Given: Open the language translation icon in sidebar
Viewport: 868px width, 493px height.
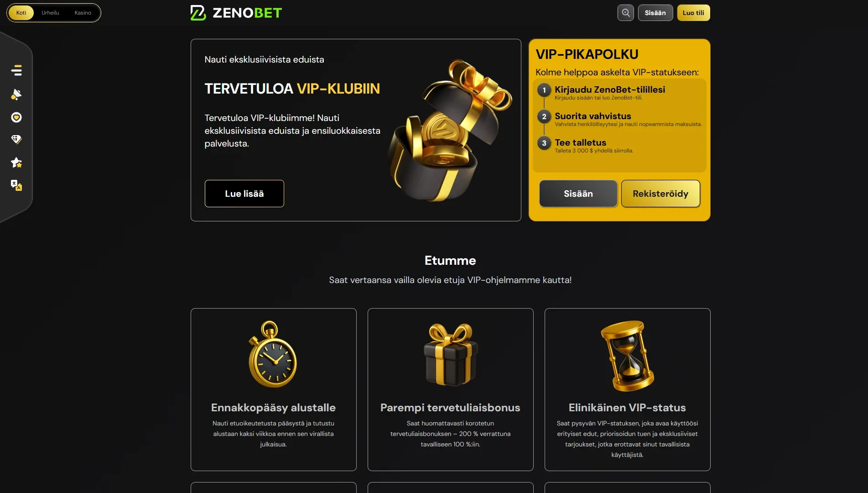Looking at the screenshot, I should pos(16,185).
